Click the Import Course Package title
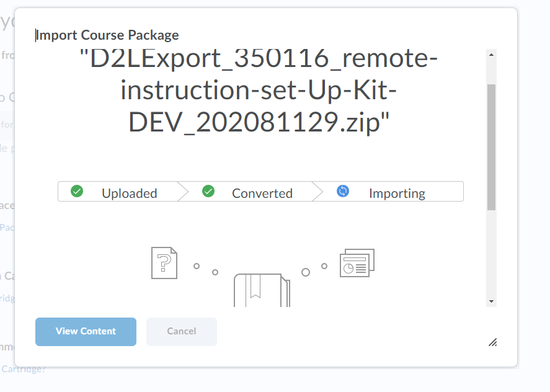 pos(107,35)
